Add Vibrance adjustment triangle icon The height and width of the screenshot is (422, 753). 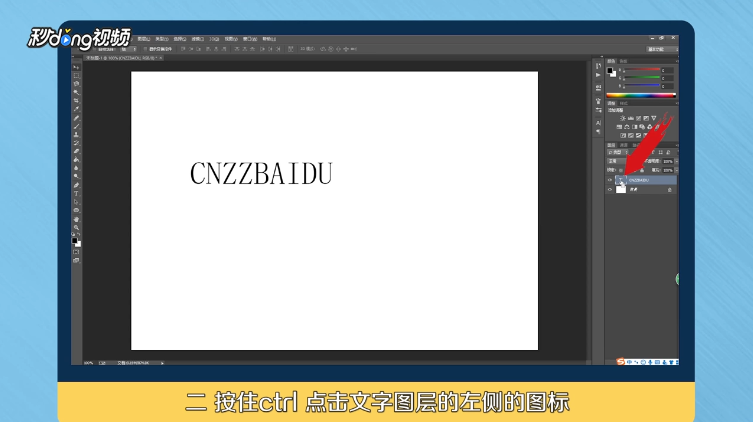click(654, 118)
